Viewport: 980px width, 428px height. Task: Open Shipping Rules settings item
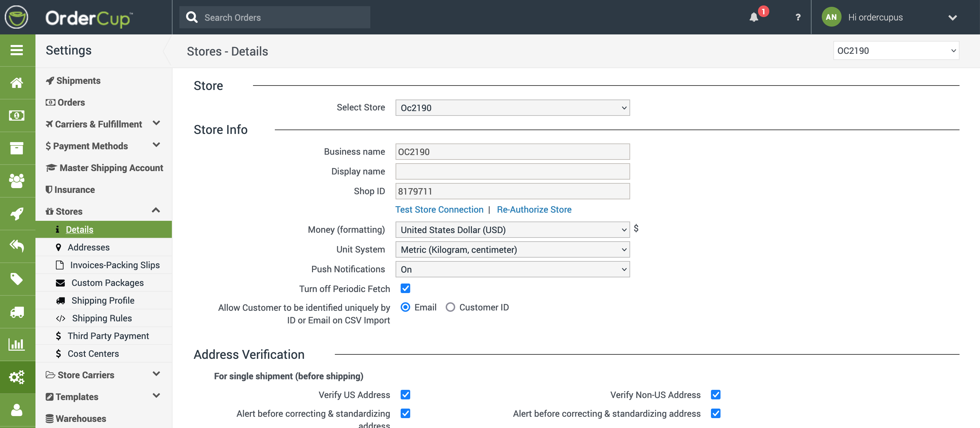coord(102,318)
